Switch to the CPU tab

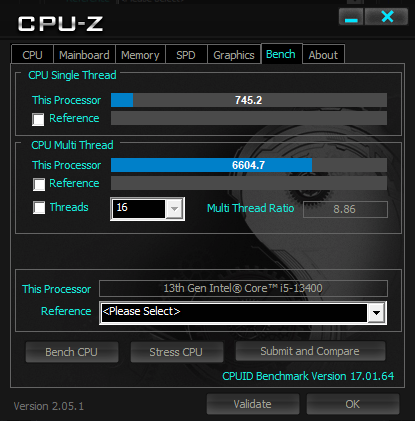32,55
